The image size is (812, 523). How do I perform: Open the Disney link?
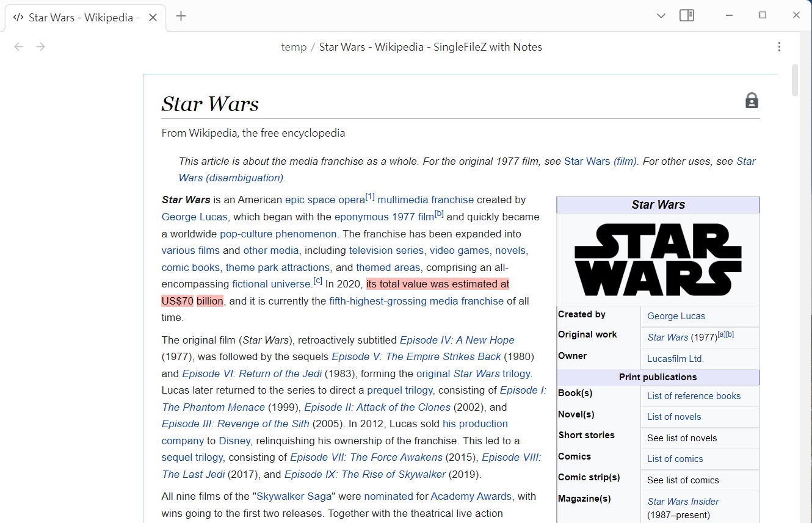point(234,441)
